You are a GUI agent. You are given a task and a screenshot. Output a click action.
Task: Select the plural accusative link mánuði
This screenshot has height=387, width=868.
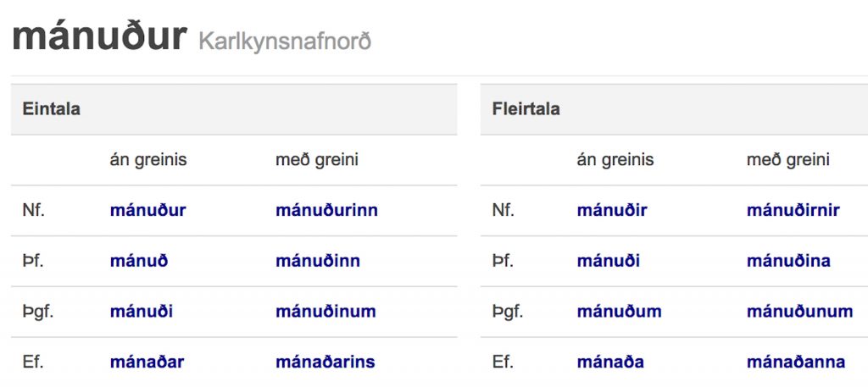click(x=609, y=261)
